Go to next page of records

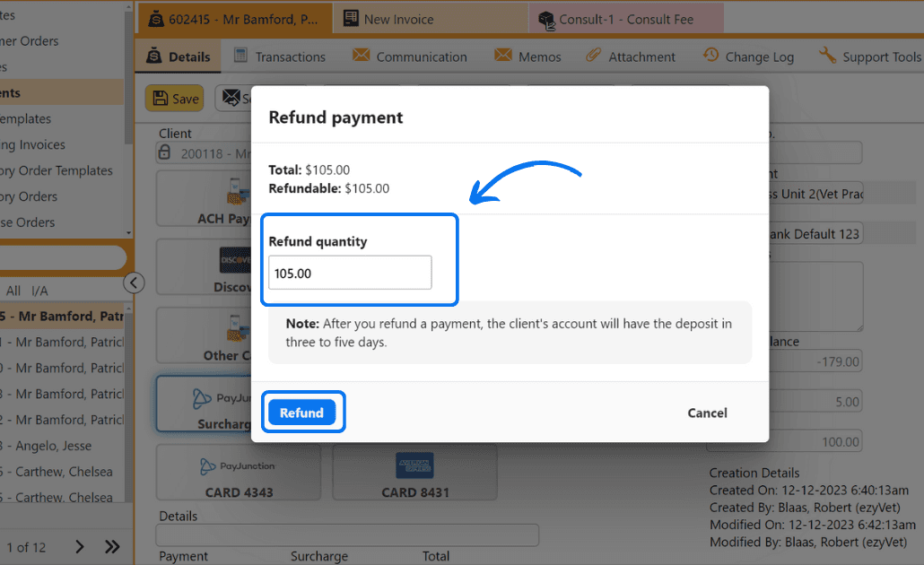[80, 547]
